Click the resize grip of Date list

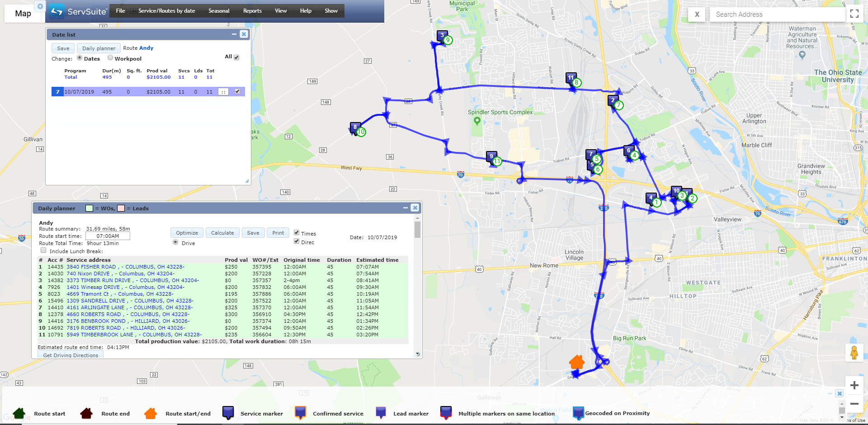pyautogui.click(x=247, y=181)
